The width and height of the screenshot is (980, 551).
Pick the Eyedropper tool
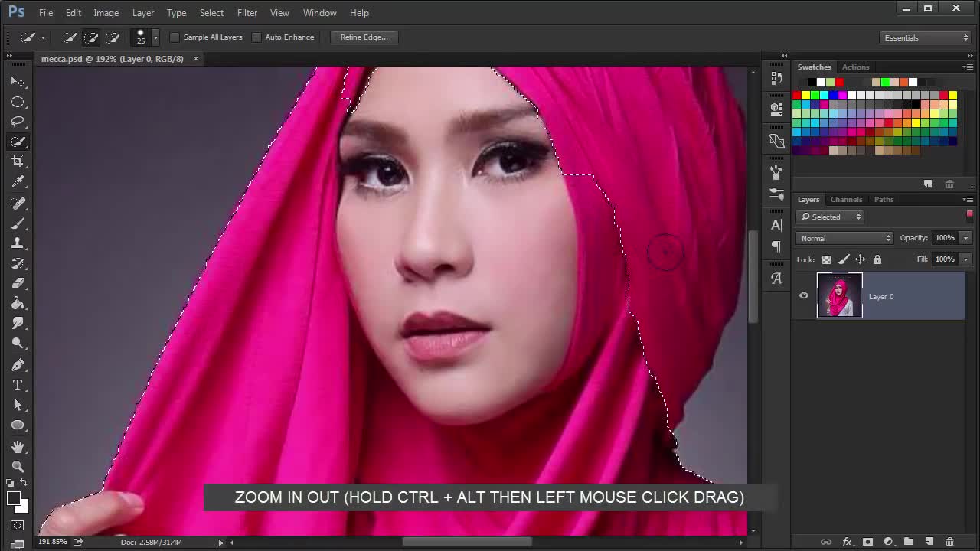[18, 181]
